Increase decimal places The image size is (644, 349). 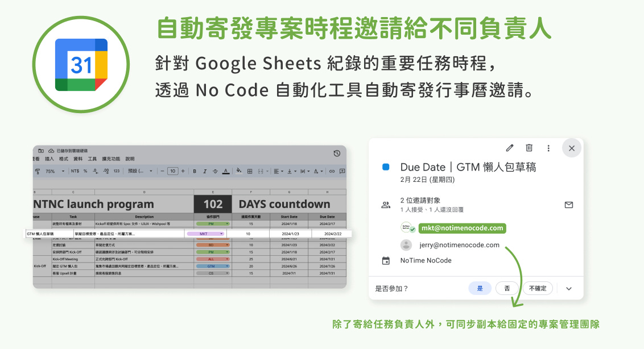106,171
